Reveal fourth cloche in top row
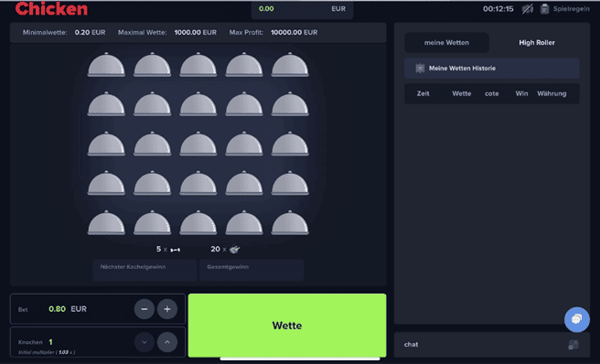Image resolution: width=600 pixels, height=364 pixels. point(244,65)
